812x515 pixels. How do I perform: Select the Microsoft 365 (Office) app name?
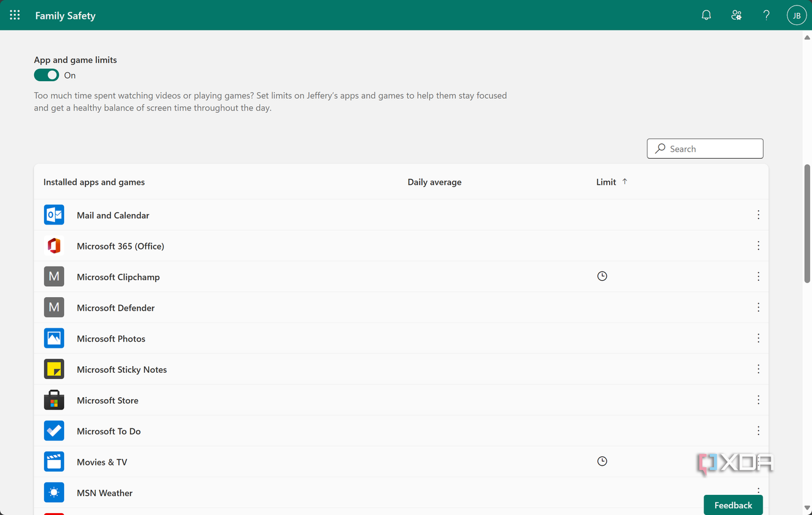coord(120,246)
